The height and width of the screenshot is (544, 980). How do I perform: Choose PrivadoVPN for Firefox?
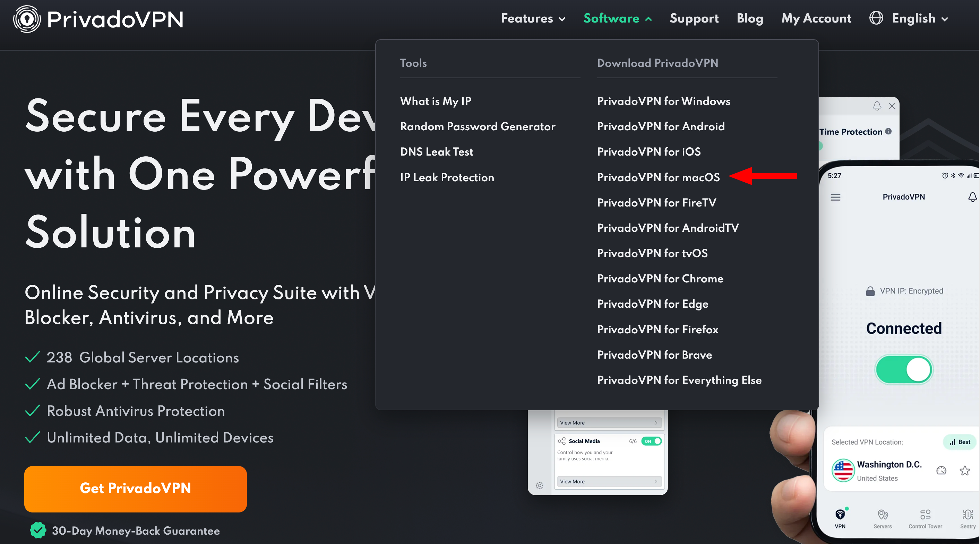pos(657,329)
